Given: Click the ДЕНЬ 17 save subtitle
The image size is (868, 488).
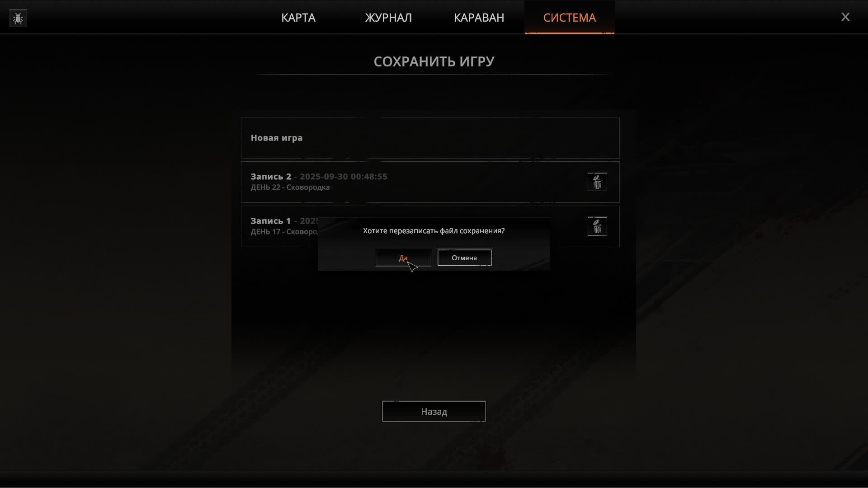Looking at the screenshot, I should (284, 232).
